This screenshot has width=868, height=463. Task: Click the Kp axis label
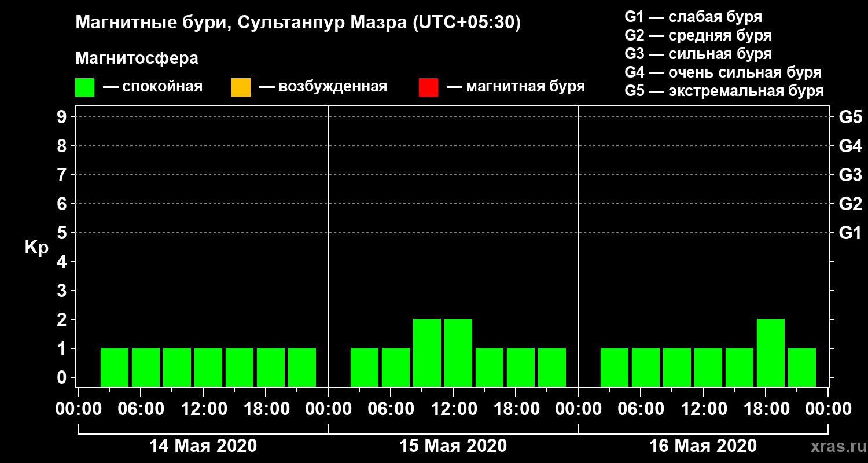coord(36,248)
